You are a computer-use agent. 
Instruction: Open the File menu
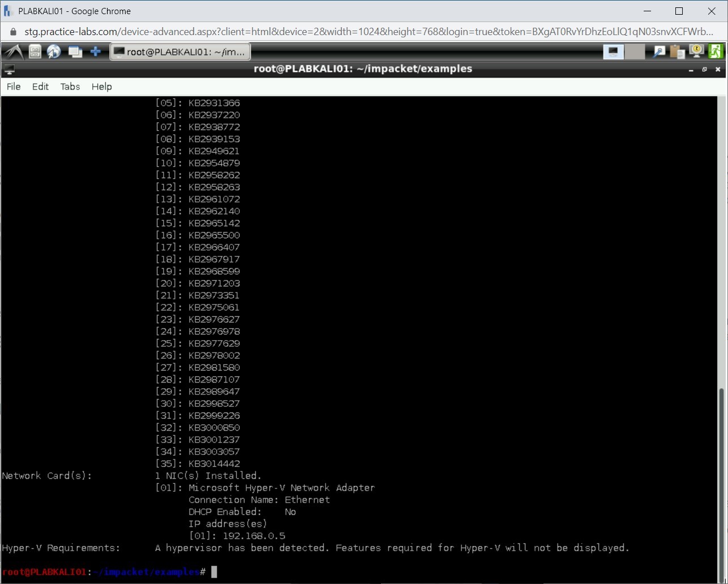tap(14, 87)
